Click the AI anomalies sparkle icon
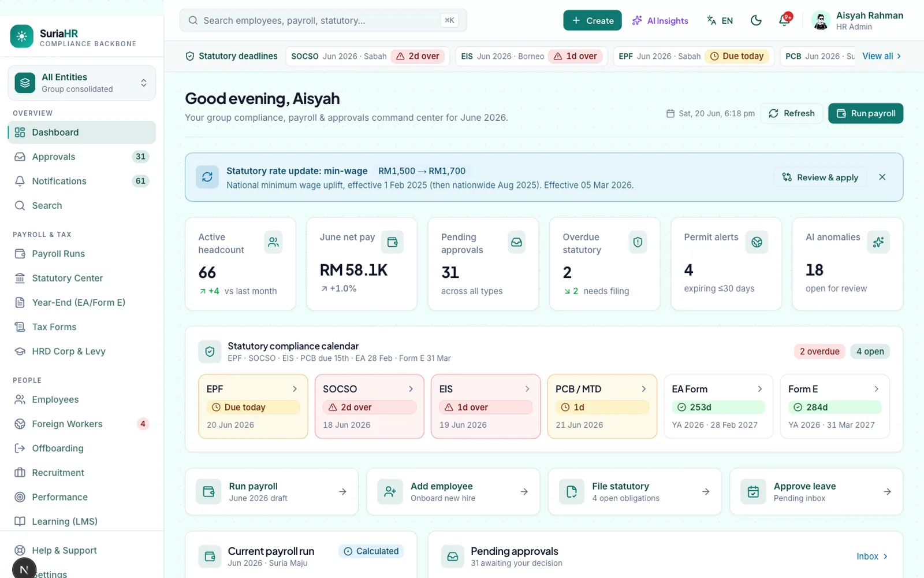 coord(878,242)
